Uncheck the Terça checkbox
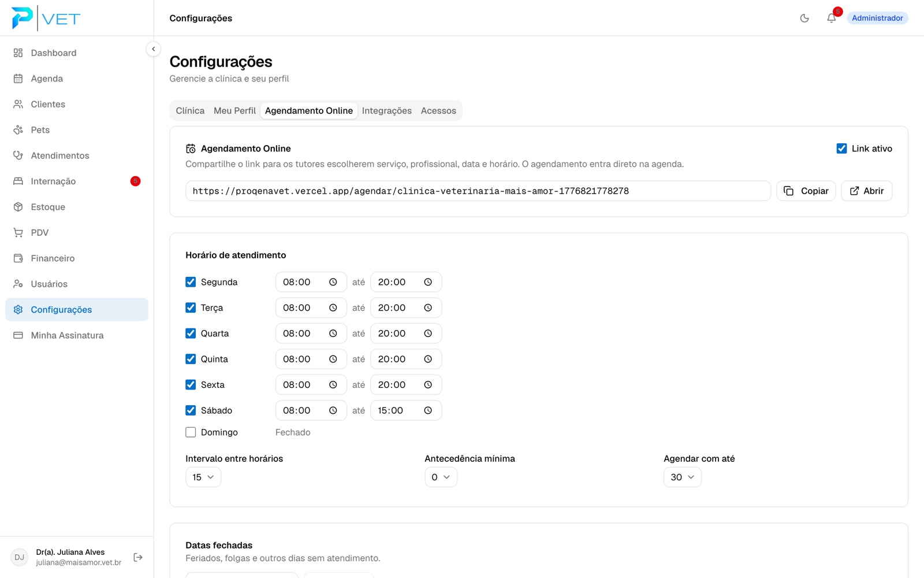Viewport: 924px width, 578px height. click(x=191, y=307)
